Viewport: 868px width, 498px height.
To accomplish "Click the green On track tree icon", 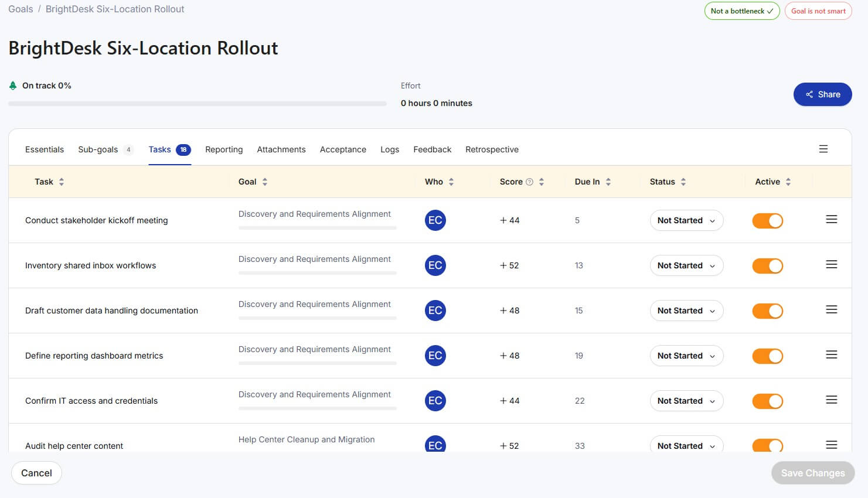I will 13,86.
